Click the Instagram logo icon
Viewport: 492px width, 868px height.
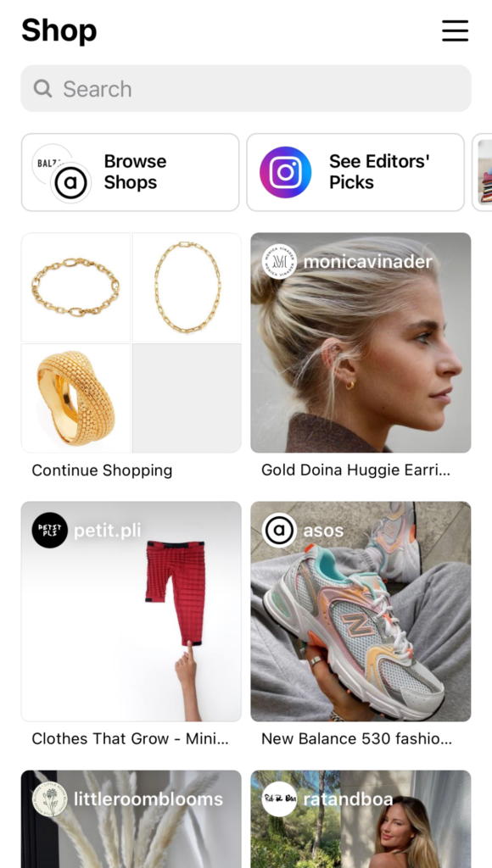(285, 172)
